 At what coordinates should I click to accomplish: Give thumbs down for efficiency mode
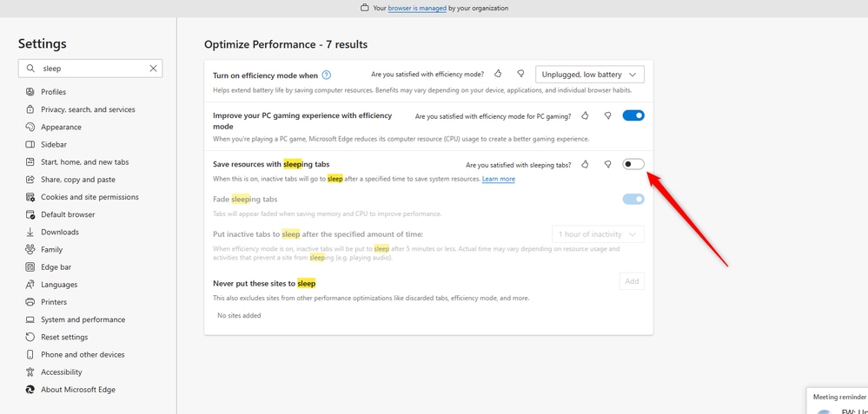pyautogui.click(x=520, y=74)
